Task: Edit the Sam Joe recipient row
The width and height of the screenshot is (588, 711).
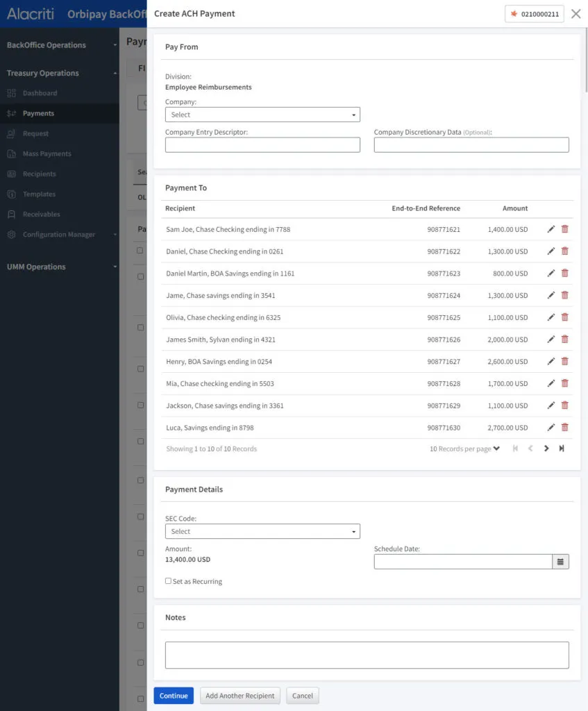Action: (551, 229)
